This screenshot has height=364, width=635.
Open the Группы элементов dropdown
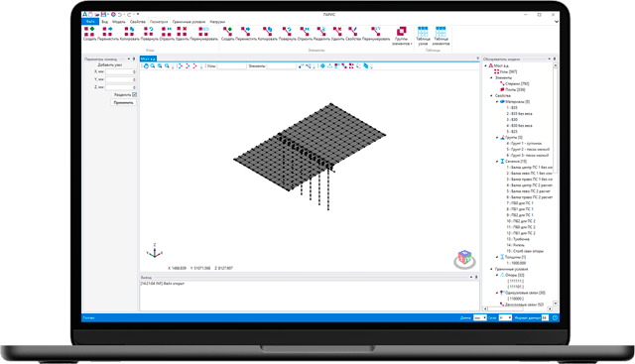(x=402, y=36)
